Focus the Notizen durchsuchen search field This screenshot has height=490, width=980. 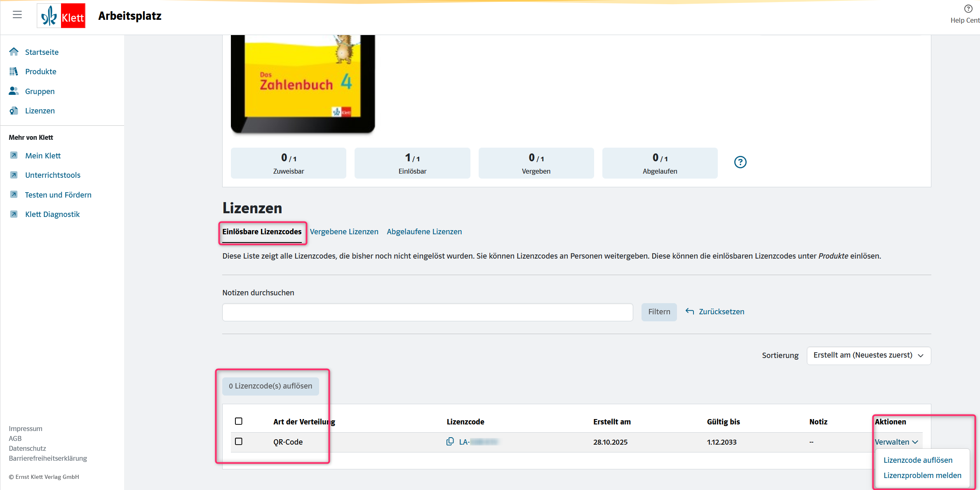coord(427,312)
